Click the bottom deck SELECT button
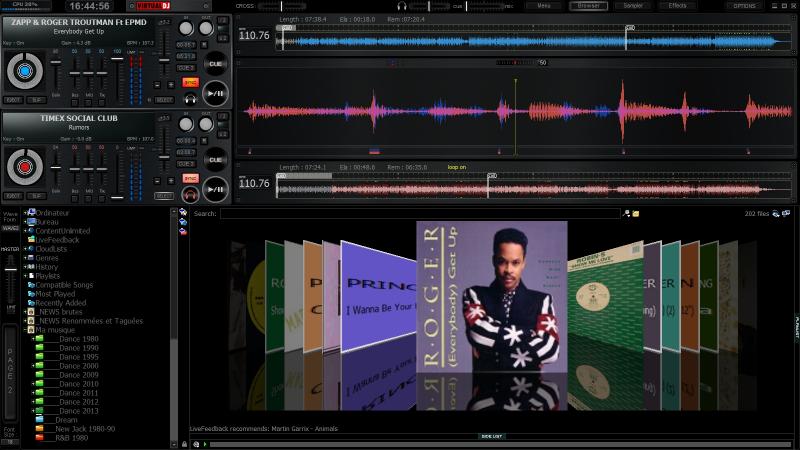The image size is (800, 450). (x=164, y=196)
